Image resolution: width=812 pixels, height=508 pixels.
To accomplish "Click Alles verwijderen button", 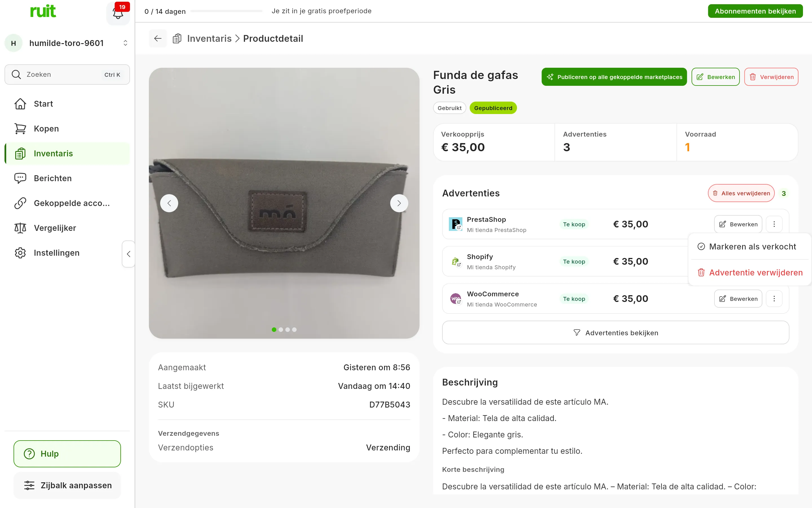I will pyautogui.click(x=741, y=193).
